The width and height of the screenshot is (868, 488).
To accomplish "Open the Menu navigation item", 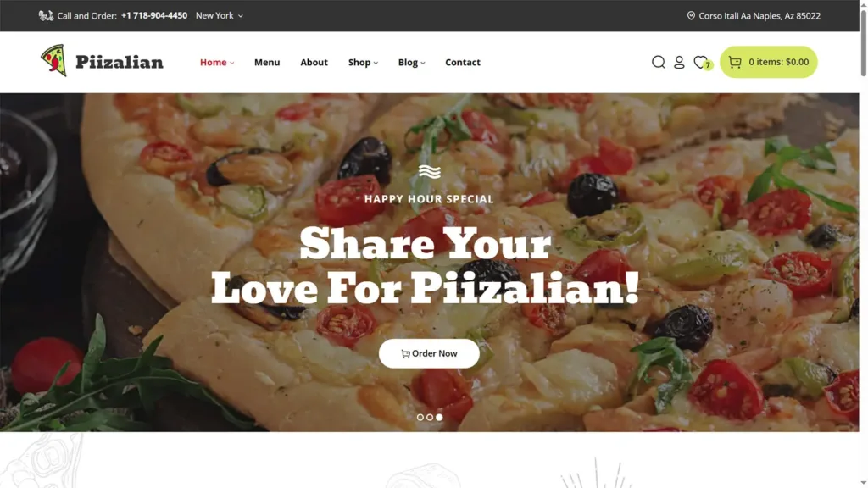I will point(267,62).
